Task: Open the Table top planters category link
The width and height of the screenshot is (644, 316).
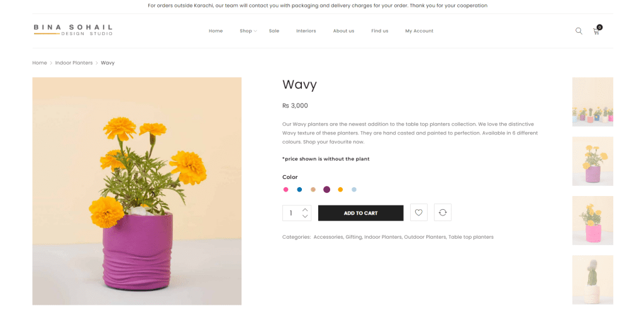Action: point(471,237)
